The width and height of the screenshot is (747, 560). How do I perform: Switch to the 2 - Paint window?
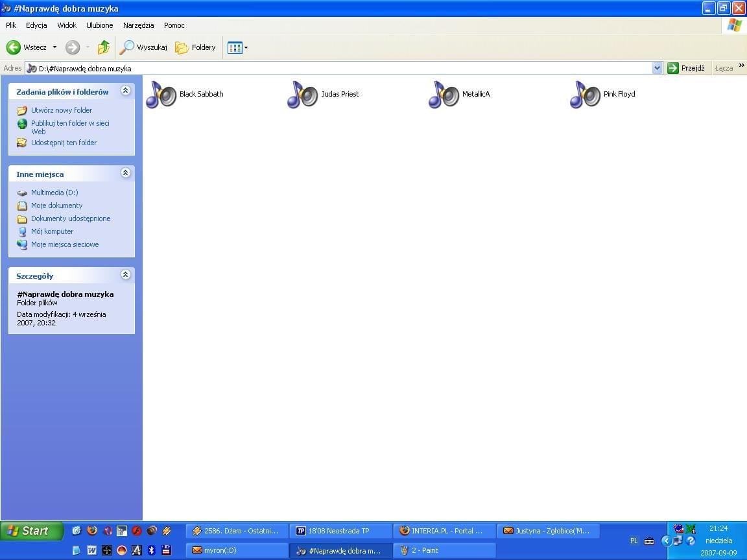point(444,550)
